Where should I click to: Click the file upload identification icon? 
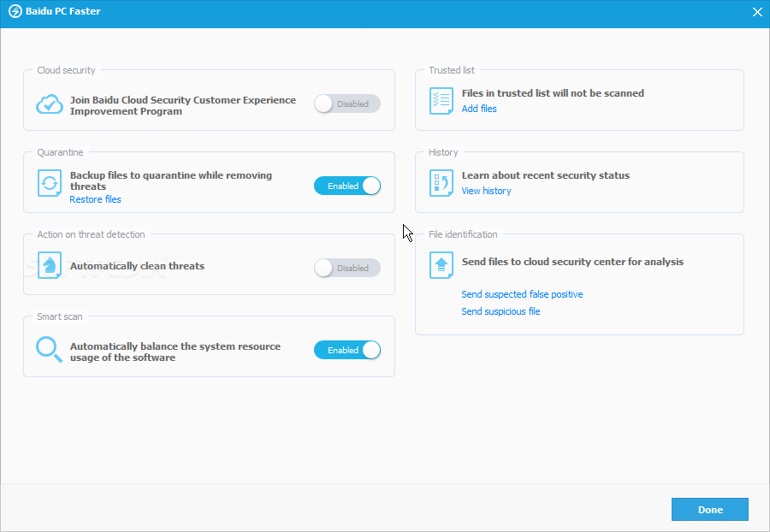click(441, 265)
